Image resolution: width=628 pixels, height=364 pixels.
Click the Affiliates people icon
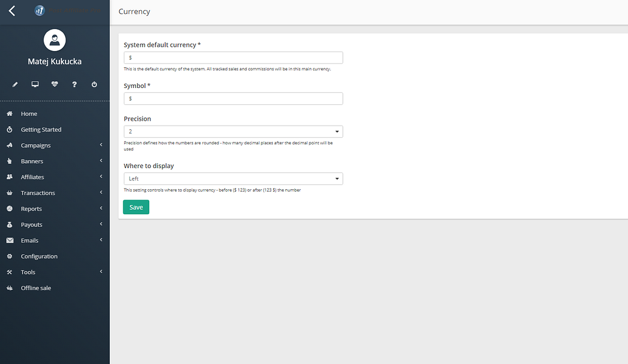[10, 177]
